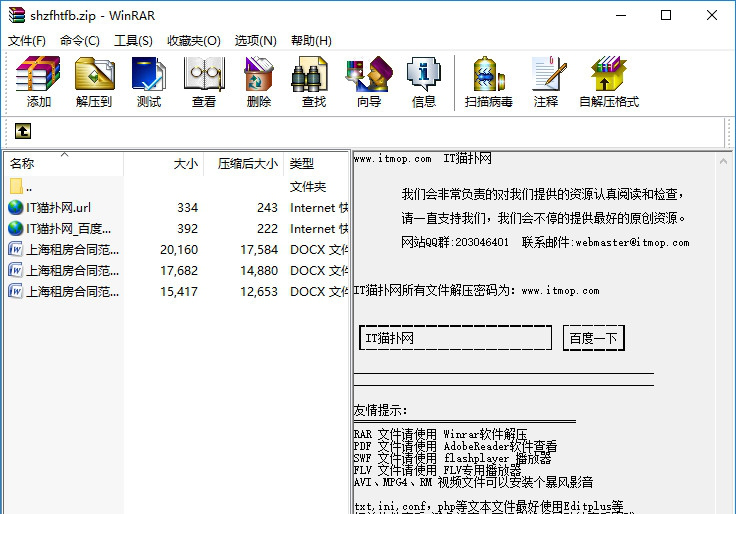Open the 查看 (View) tool
736x534 pixels.
point(204,82)
